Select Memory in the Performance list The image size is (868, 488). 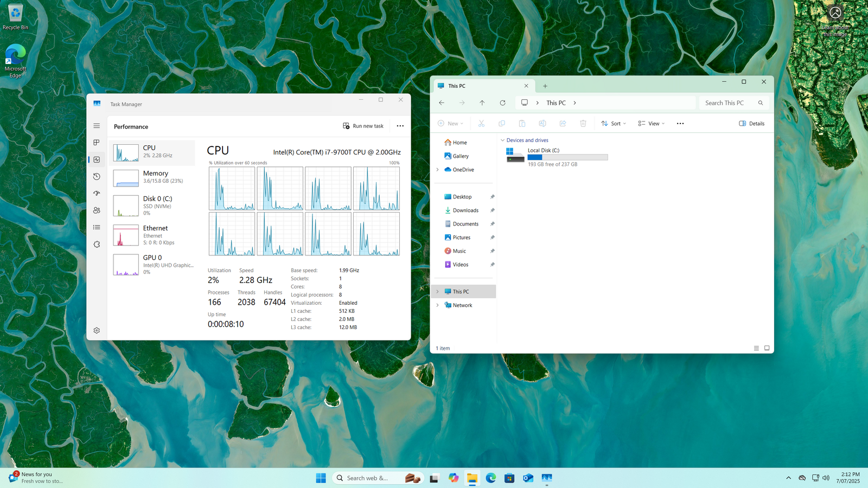click(152, 177)
